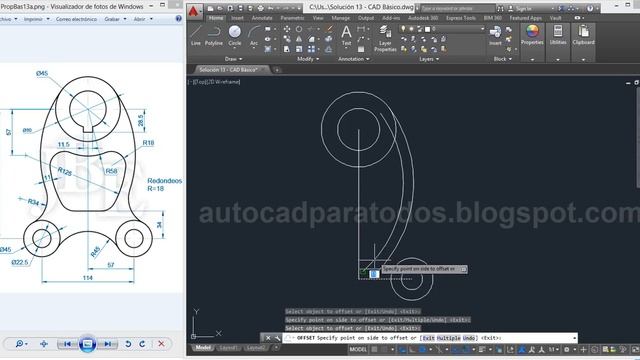Choose the Undo option in command line
Screen dimensions: 640x360
coord(469,338)
